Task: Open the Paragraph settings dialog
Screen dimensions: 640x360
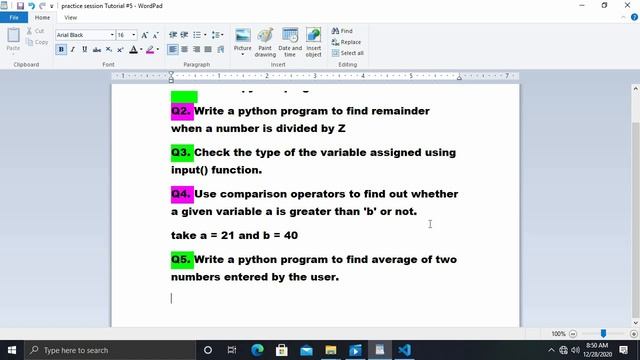Action: click(x=220, y=49)
